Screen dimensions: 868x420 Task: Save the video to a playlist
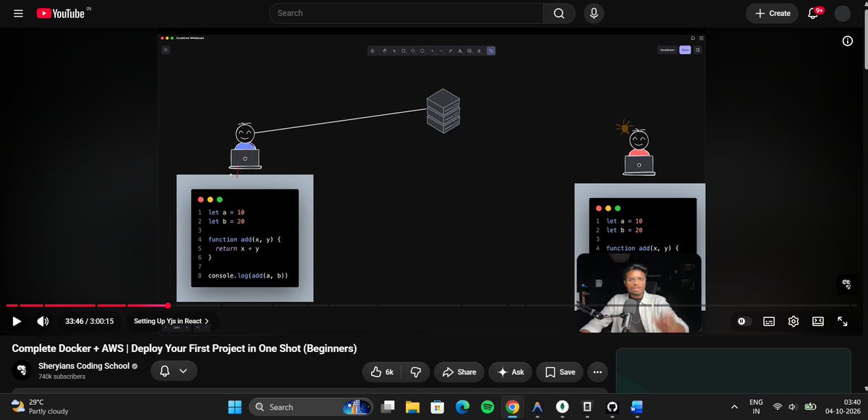coord(560,372)
